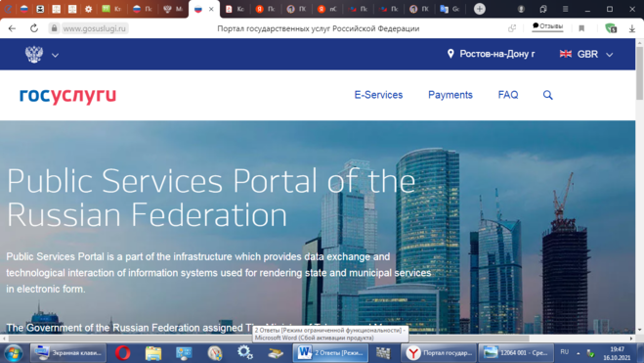Viewport: 644px width, 363px height.
Task: Open the Opera browser from the taskbar
Action: click(122, 352)
